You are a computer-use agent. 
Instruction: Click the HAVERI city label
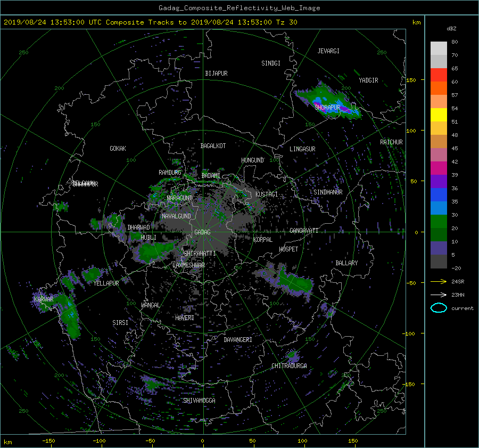click(185, 318)
